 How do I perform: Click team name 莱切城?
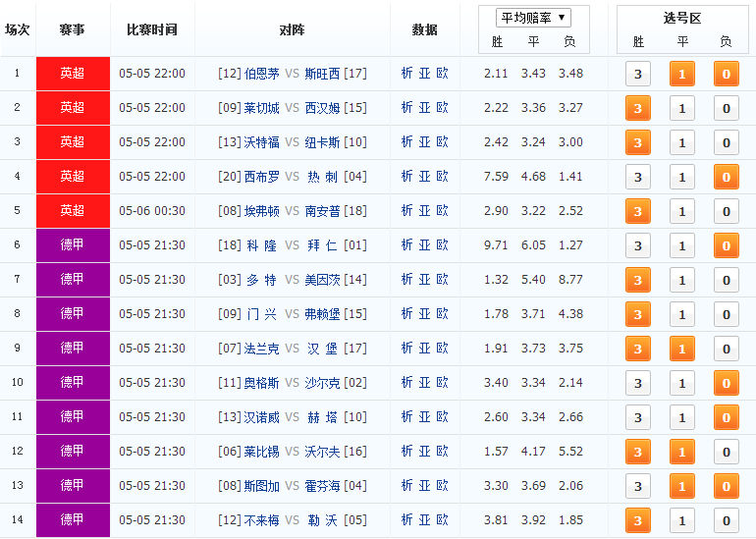(x=262, y=108)
